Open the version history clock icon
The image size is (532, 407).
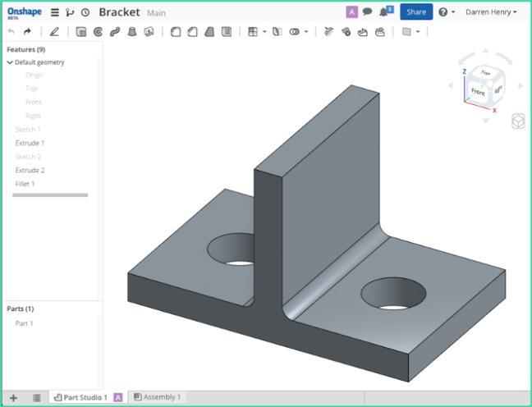85,12
